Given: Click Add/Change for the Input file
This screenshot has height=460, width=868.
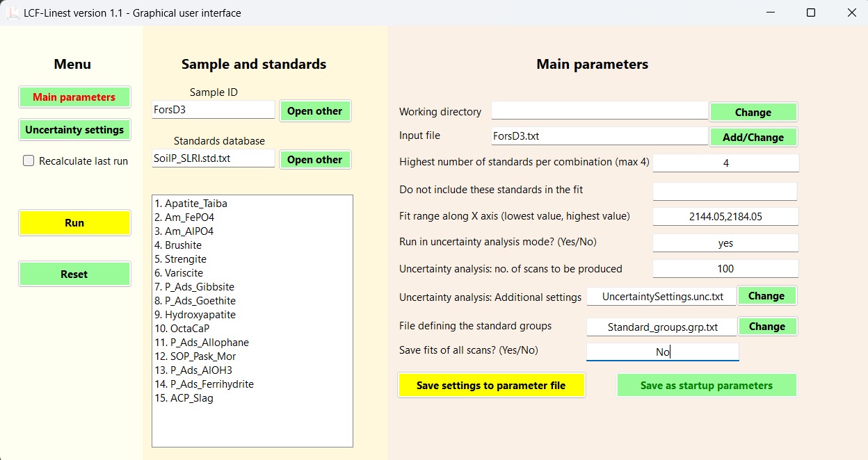Looking at the screenshot, I should [753, 138].
